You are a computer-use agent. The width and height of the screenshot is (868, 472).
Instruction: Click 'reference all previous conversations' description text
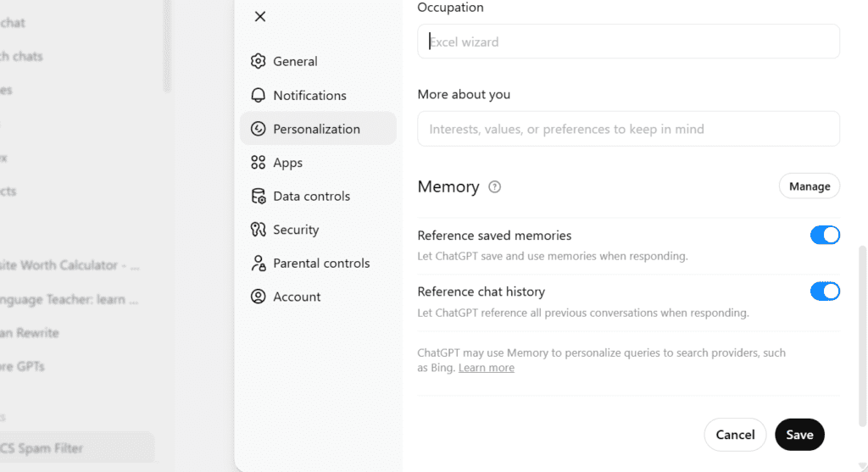point(583,314)
